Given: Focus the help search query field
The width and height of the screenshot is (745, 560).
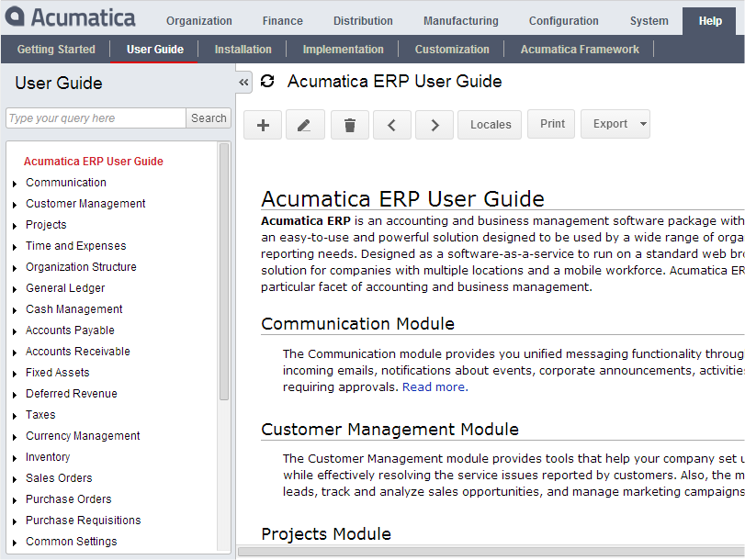Looking at the screenshot, I should [96, 118].
